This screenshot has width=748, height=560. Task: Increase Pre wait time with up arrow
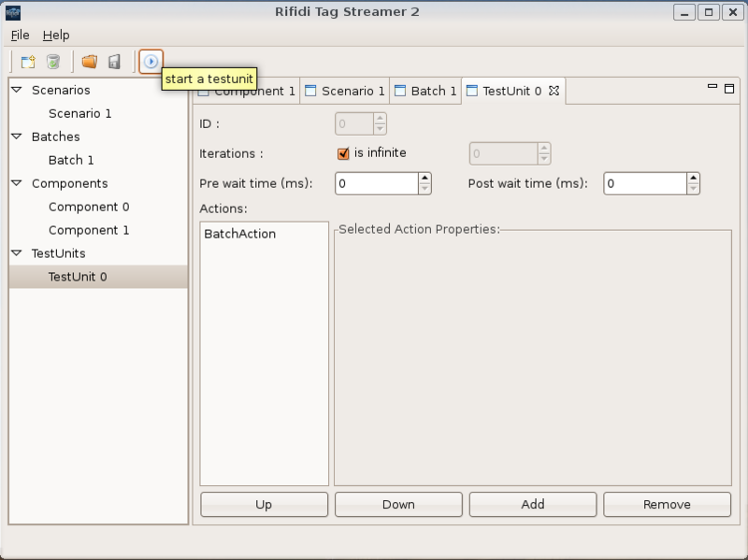424,178
